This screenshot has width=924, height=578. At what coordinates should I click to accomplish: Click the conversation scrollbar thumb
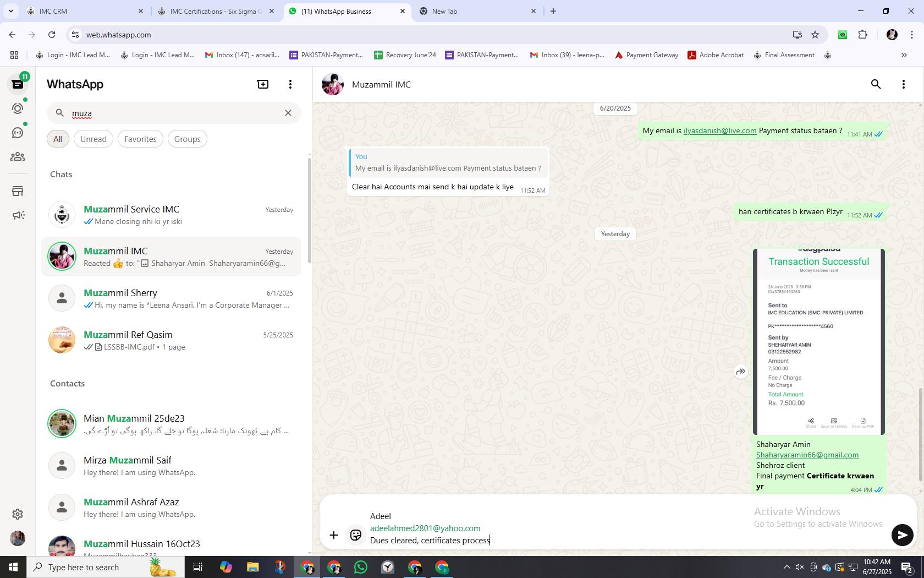[x=920, y=435]
